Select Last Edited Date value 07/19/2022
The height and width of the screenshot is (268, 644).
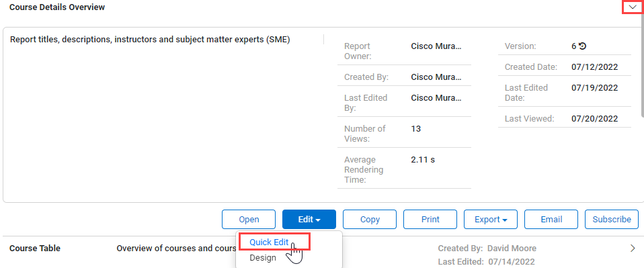click(x=594, y=88)
